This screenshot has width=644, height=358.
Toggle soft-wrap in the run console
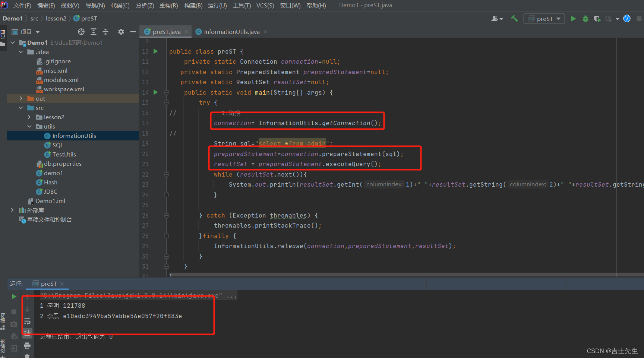pos(27,321)
